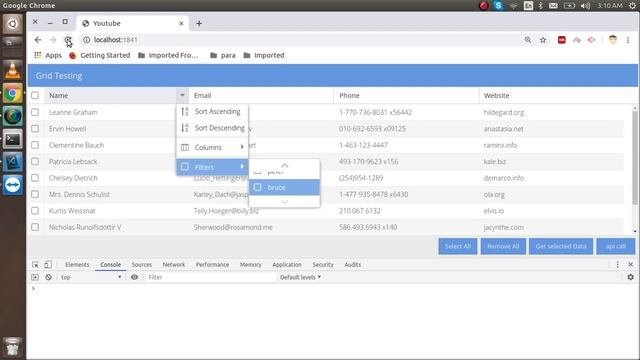This screenshot has width=640, height=360.
Task: Open the Chrome profile avatar
Action: point(613,40)
